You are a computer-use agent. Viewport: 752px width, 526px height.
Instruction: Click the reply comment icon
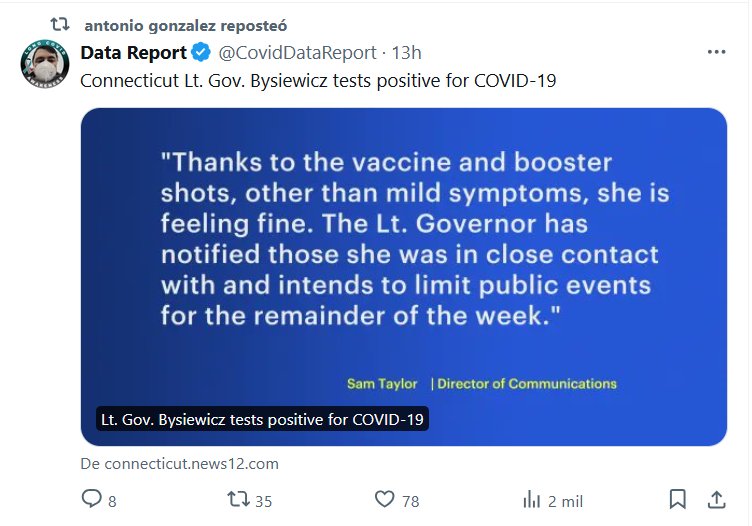pyautogui.click(x=92, y=498)
